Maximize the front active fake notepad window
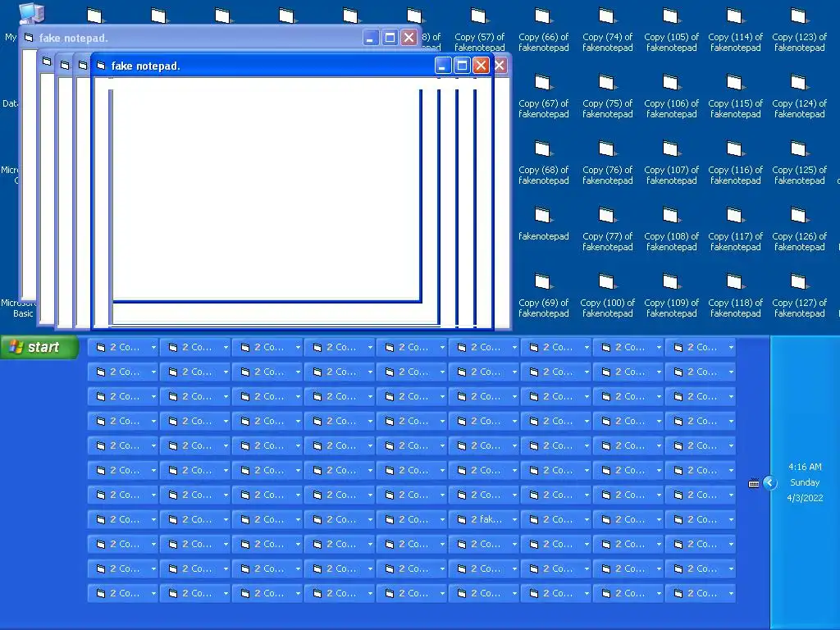 pos(461,66)
